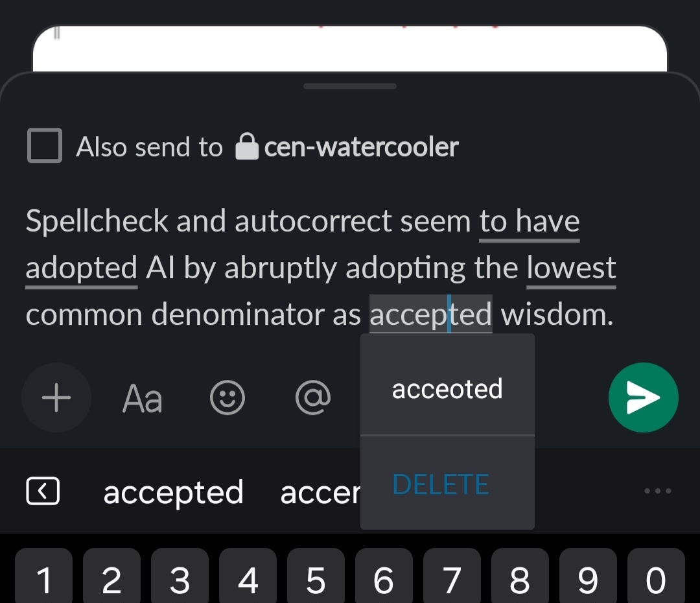Tap the underlined word 'lowest'
This screenshot has height=603, width=700.
point(571,268)
